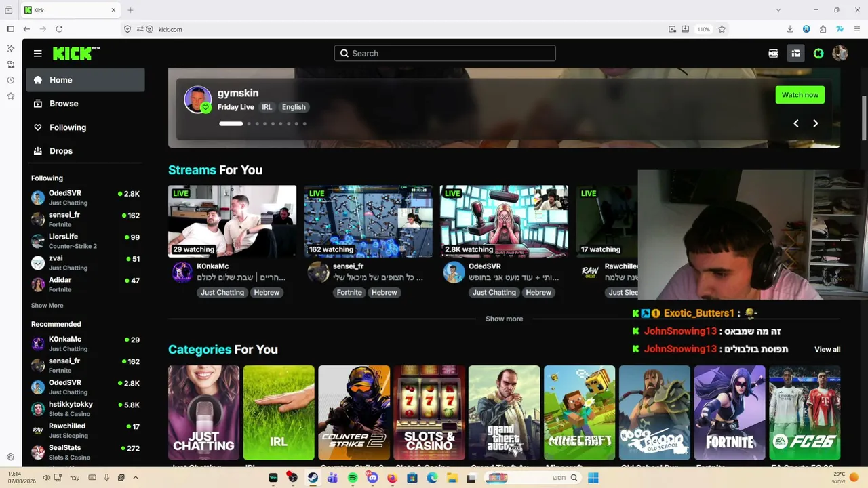Open the Just Chatting category card
This screenshot has height=488, width=868.
tap(203, 413)
